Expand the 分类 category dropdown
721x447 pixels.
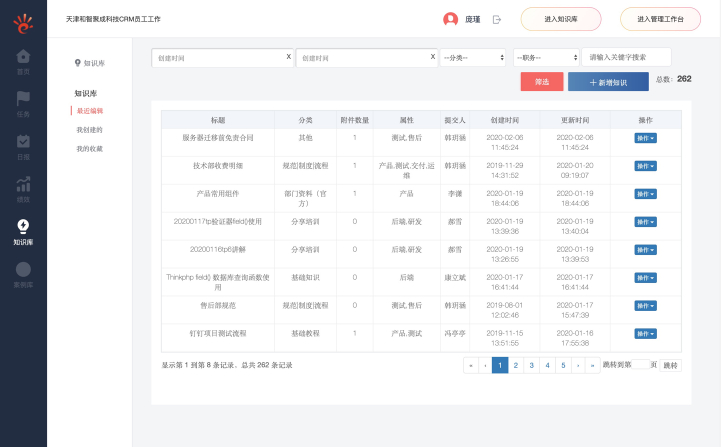(473, 58)
